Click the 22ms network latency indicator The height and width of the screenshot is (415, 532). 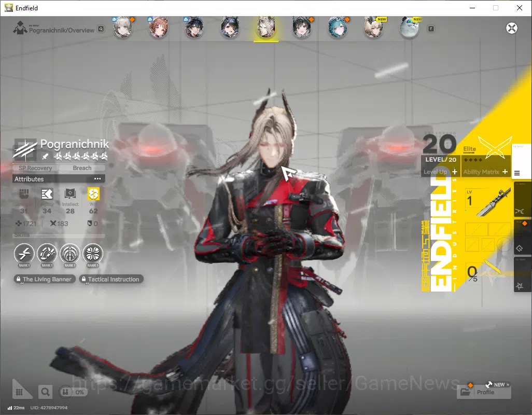coord(16,408)
